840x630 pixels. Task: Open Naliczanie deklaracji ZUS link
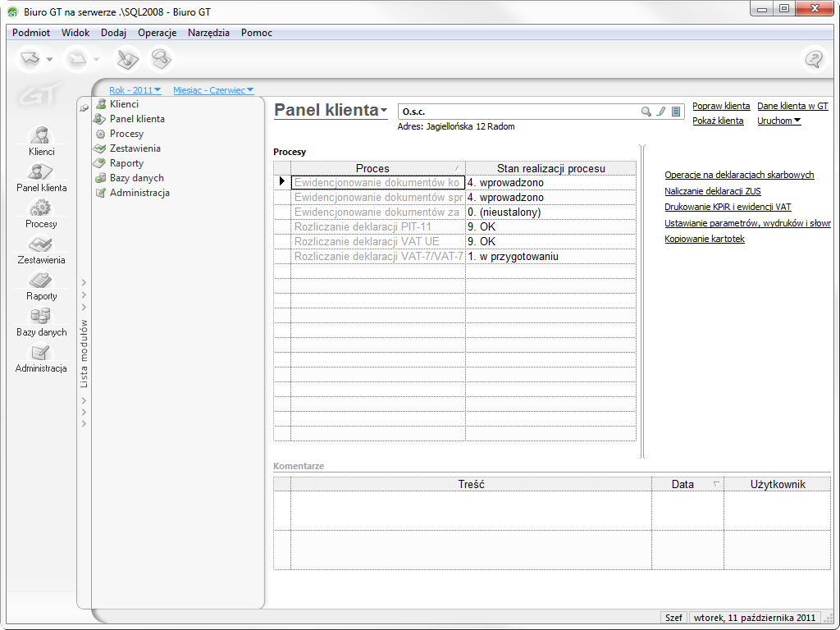click(x=712, y=191)
